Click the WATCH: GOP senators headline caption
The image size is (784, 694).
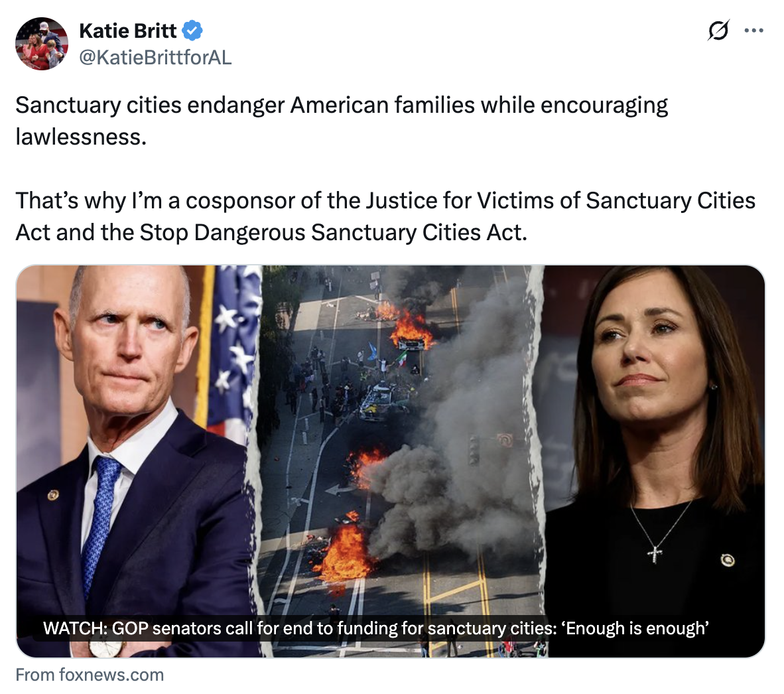pyautogui.click(x=376, y=628)
